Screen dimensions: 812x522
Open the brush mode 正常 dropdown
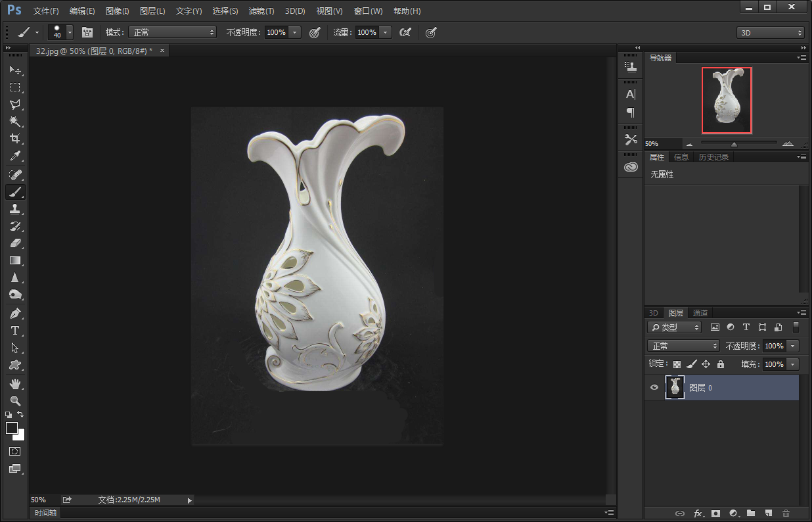click(x=172, y=32)
